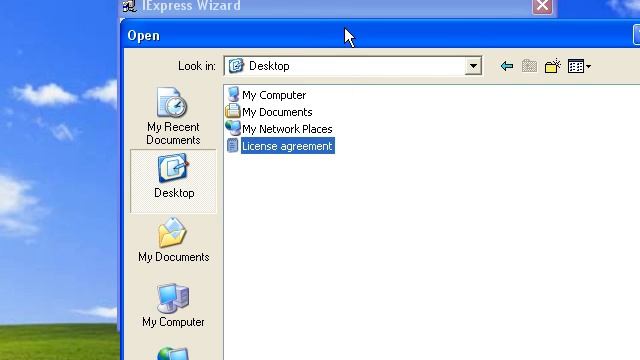Open My Documents in the places bar

pos(173,240)
